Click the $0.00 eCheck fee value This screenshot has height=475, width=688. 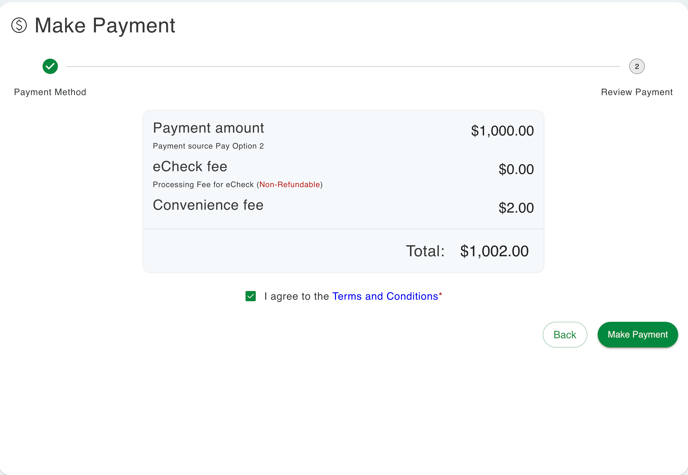point(516,170)
